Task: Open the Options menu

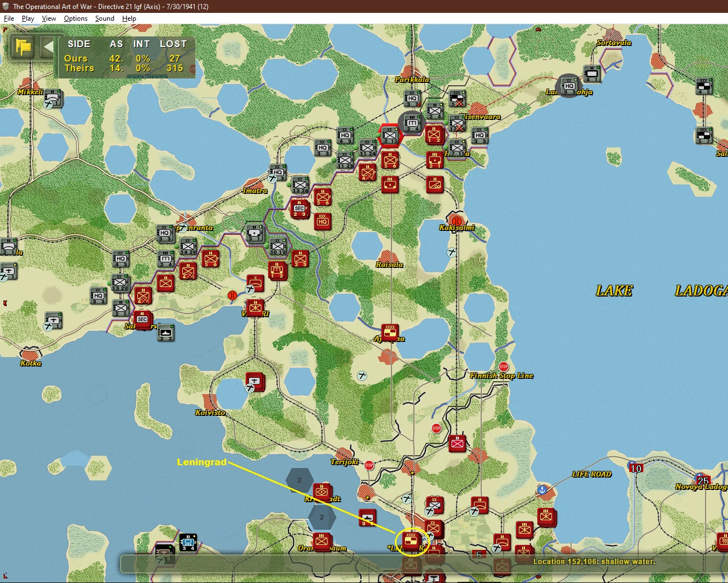Action: pyautogui.click(x=76, y=18)
